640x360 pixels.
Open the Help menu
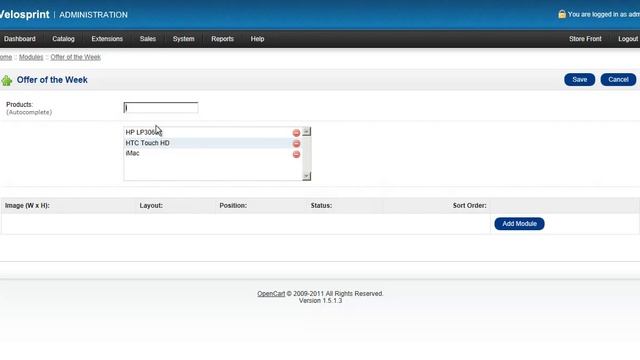(x=257, y=39)
